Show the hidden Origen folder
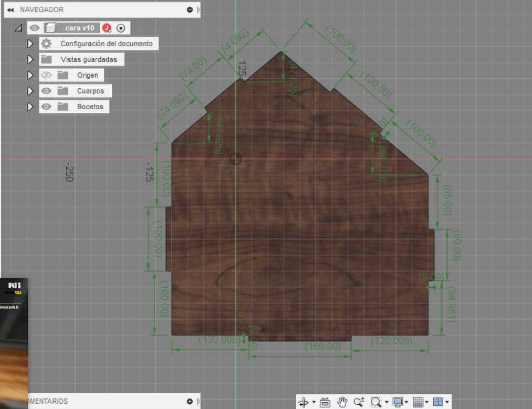The image size is (532, 409). coord(46,75)
